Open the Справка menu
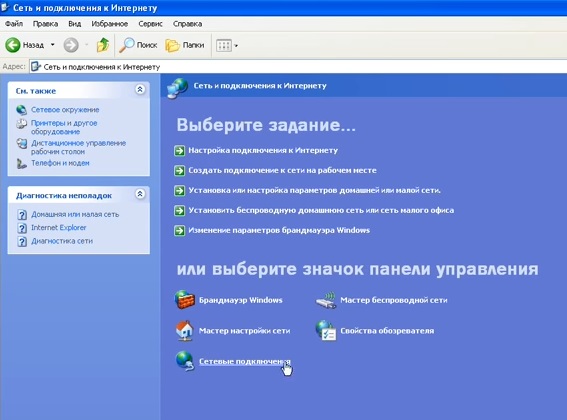 pyautogui.click(x=187, y=24)
